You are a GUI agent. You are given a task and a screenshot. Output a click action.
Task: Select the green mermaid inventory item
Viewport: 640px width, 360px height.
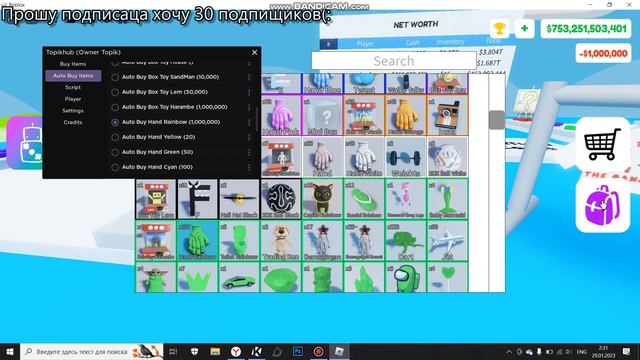447,199
